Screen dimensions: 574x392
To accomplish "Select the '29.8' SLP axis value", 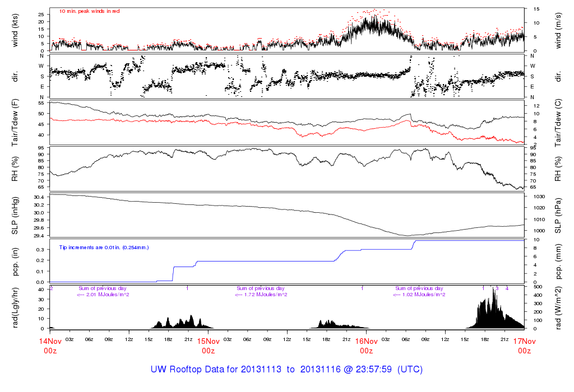I will [x=39, y=220].
